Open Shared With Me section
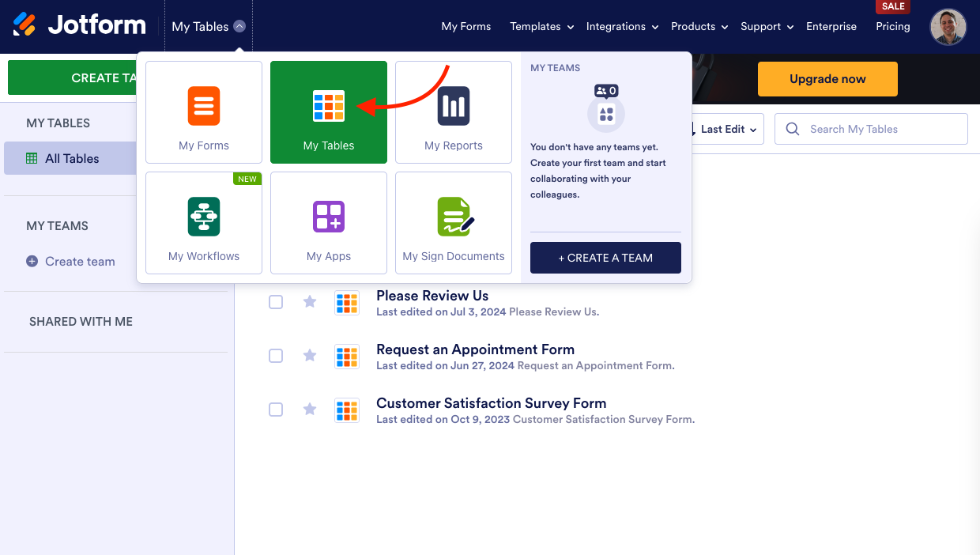Screen dimensions: 980x555 coord(81,321)
